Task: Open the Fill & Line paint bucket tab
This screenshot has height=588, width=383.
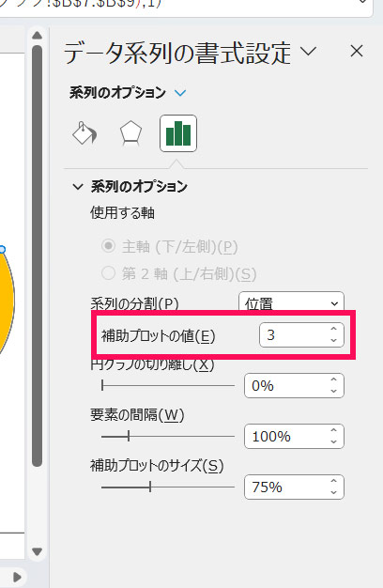Action: (84, 133)
